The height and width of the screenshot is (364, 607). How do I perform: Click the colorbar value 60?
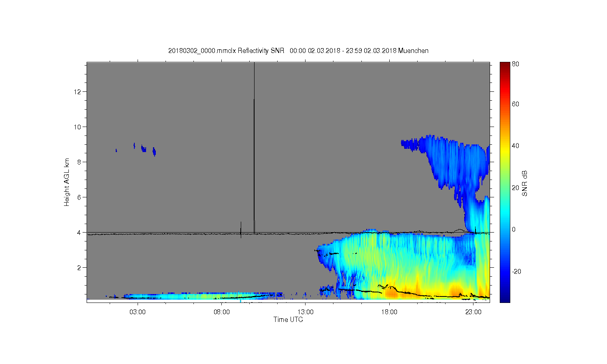[x=516, y=104]
